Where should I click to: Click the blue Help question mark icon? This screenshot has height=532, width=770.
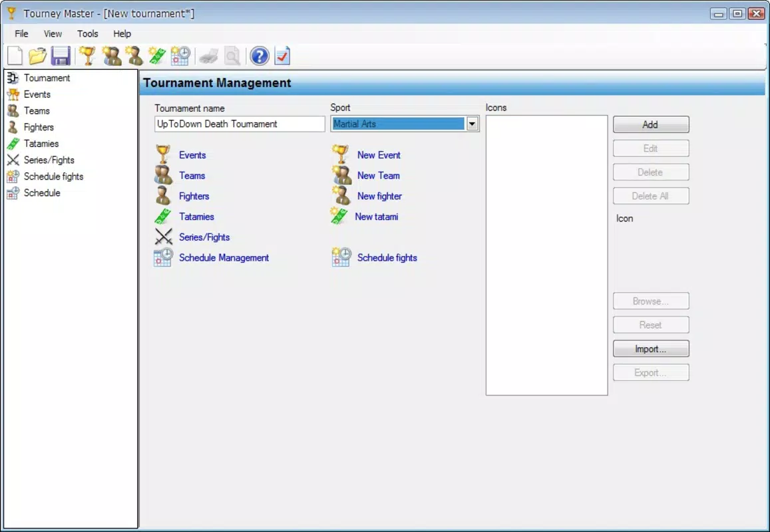click(x=260, y=56)
